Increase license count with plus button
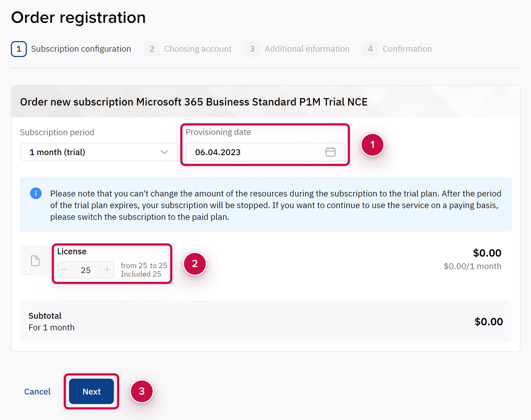Viewport: 531px width, 420px height. 107,270
